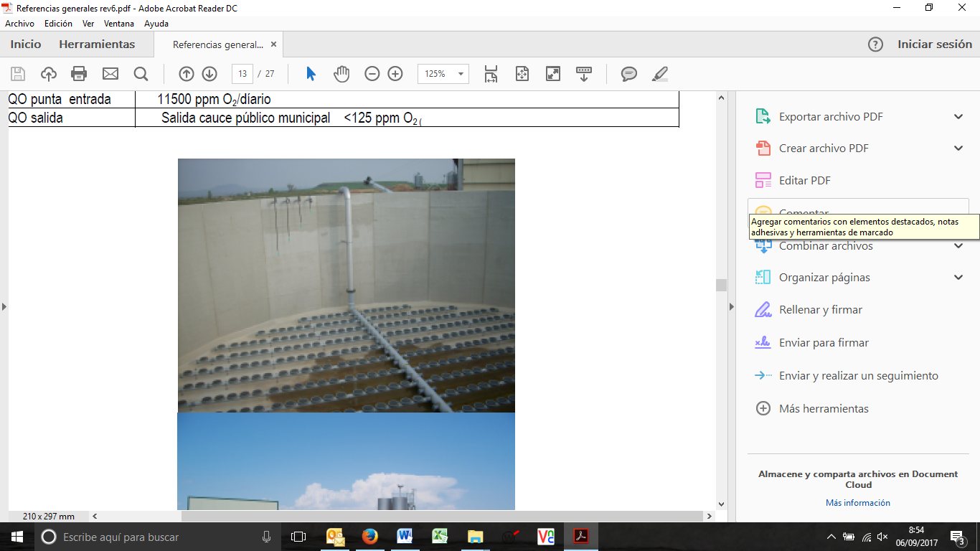The height and width of the screenshot is (551, 980).
Task: Activate the arrow selection tool
Action: coord(311,74)
